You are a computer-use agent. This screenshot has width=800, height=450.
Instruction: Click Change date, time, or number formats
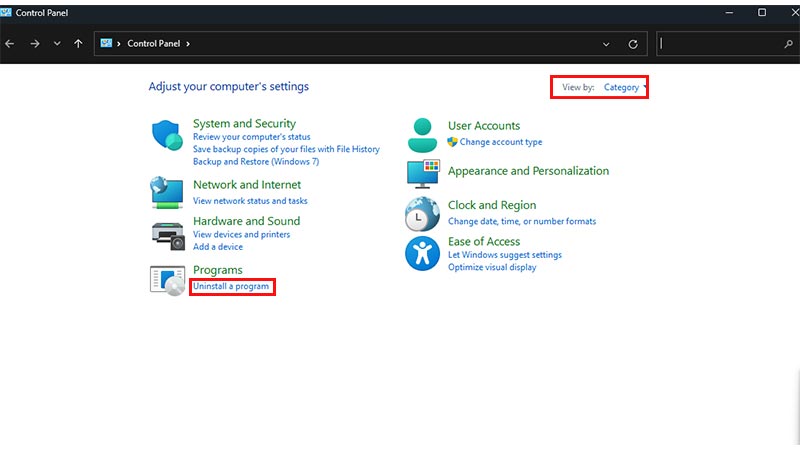(522, 221)
